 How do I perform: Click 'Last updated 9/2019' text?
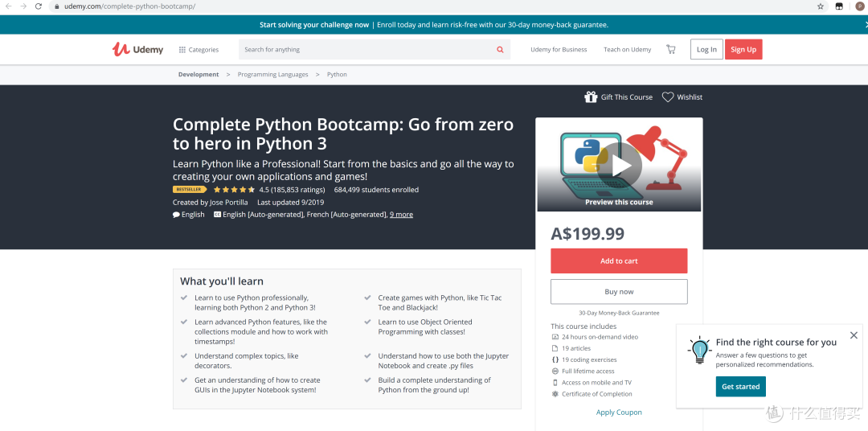point(291,202)
